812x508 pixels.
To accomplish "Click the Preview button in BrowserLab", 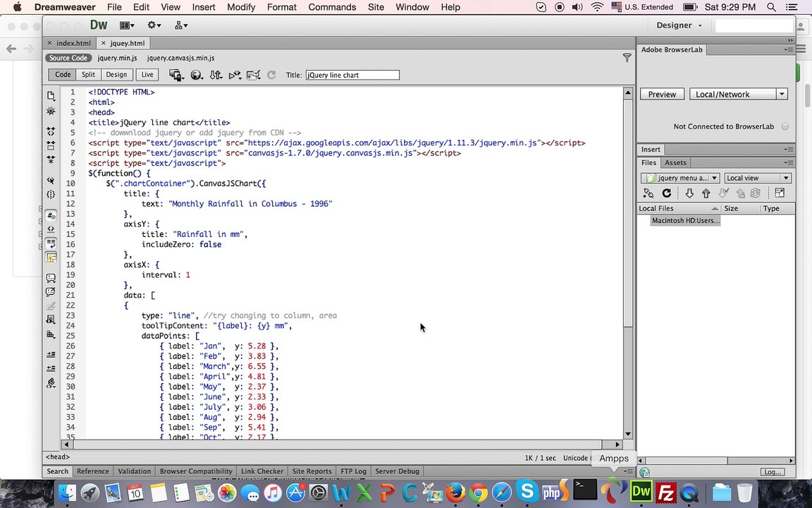I will click(x=662, y=95).
